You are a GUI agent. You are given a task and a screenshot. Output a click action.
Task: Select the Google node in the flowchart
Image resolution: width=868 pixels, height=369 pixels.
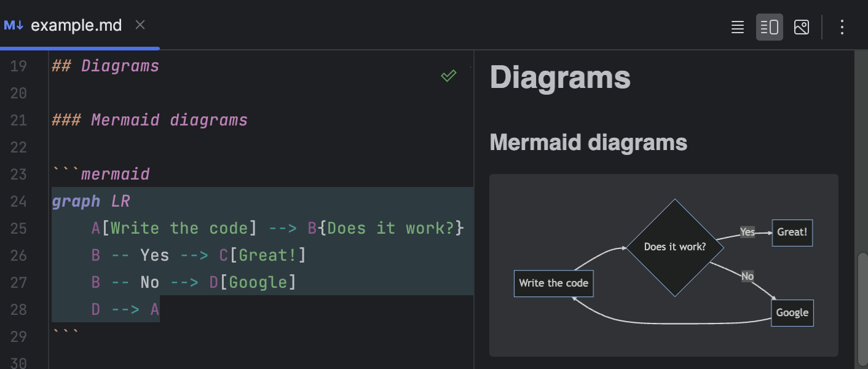click(792, 312)
